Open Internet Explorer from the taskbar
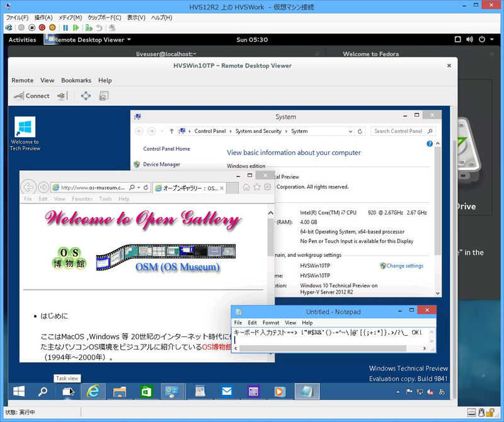This screenshot has height=422, width=504. pos(93,391)
